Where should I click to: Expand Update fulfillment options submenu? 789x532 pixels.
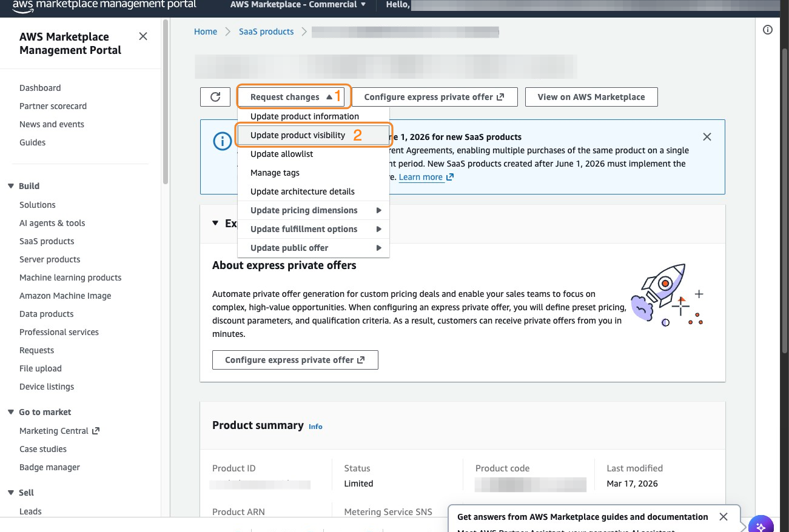(x=313, y=229)
